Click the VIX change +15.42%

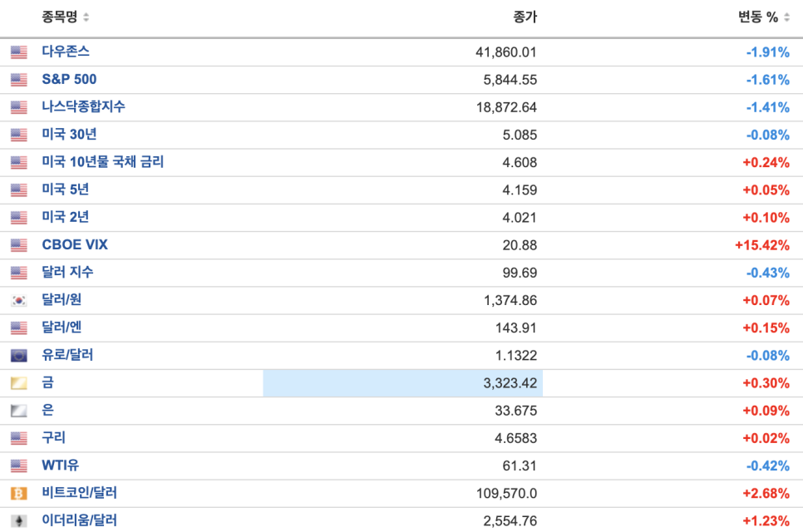point(762,245)
